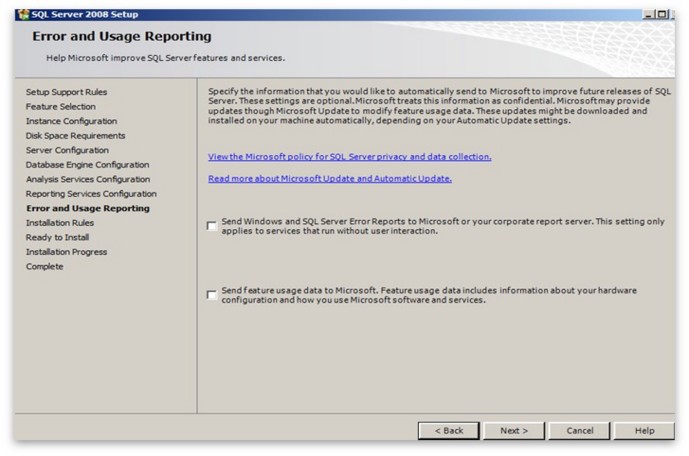Image resolution: width=689 pixels, height=456 pixels.
Task: Click the bold Error and Usage Reporting step
Action: tap(88, 208)
